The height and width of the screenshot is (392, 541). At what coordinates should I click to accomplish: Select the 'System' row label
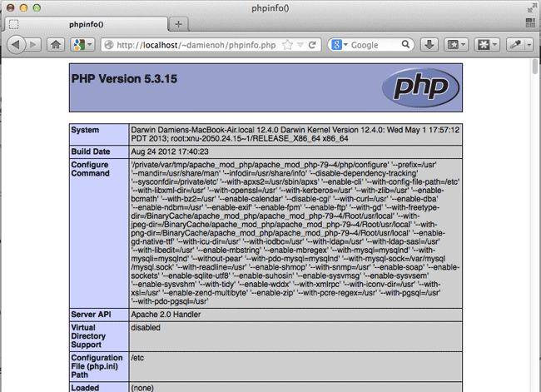pos(85,130)
